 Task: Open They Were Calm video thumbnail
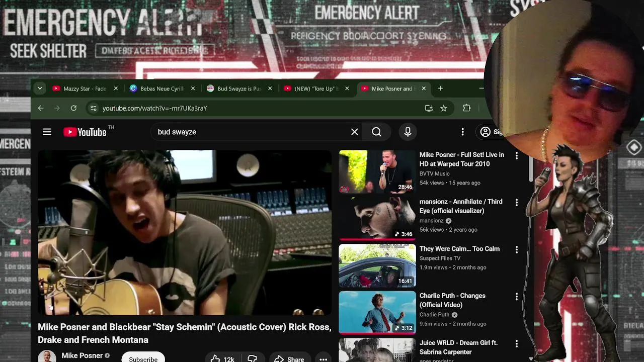click(377, 265)
